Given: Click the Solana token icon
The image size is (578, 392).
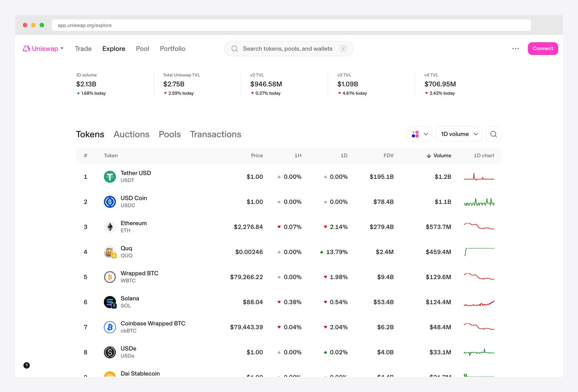Looking at the screenshot, I should point(110,302).
